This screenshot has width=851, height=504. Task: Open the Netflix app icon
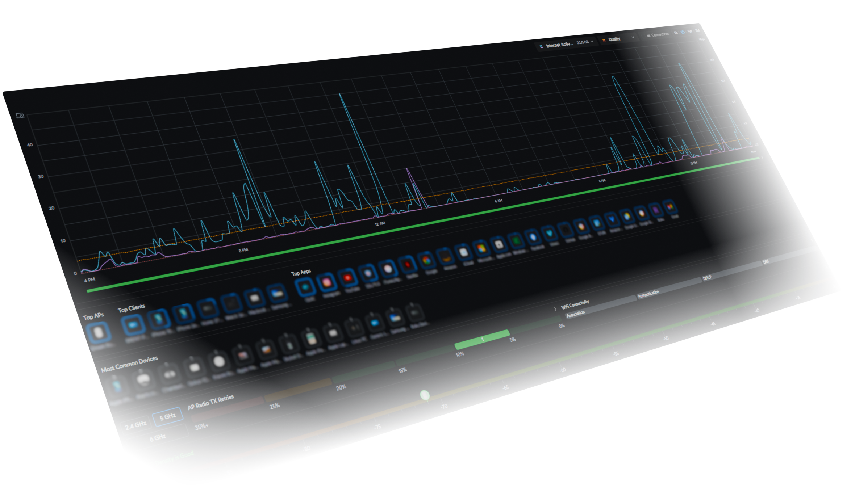pyautogui.click(x=408, y=264)
